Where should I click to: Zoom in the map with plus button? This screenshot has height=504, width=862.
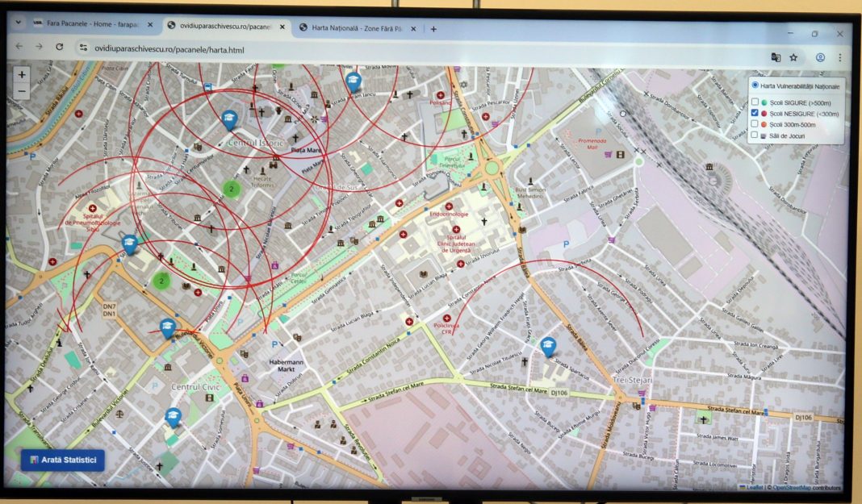pyautogui.click(x=22, y=75)
